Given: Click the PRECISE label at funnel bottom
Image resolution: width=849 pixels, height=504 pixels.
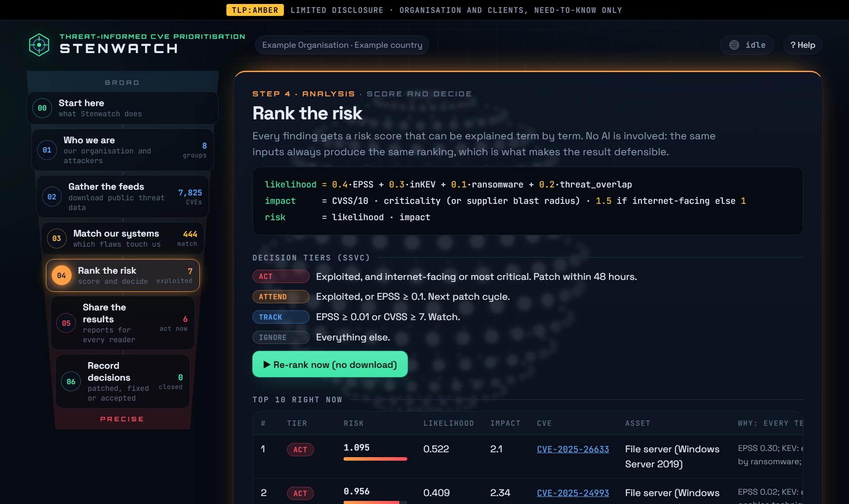Looking at the screenshot, I should pos(122,419).
